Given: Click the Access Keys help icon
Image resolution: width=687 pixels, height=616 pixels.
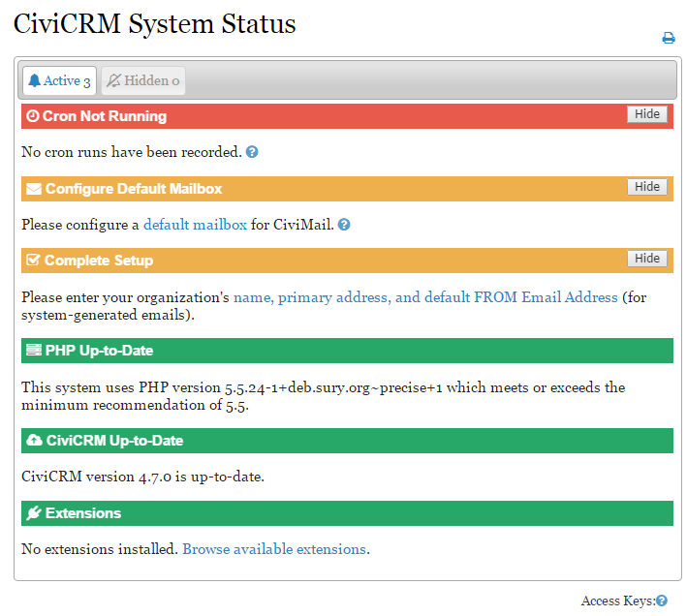Looking at the screenshot, I should point(662,601).
